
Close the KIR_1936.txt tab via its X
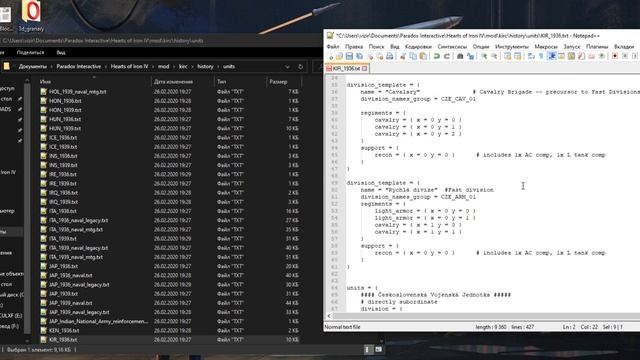point(364,69)
